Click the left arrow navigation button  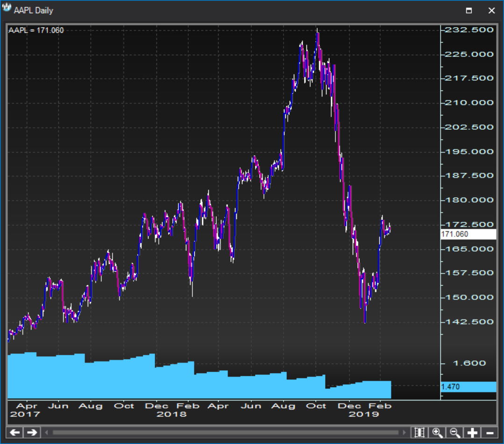pyautogui.click(x=15, y=432)
